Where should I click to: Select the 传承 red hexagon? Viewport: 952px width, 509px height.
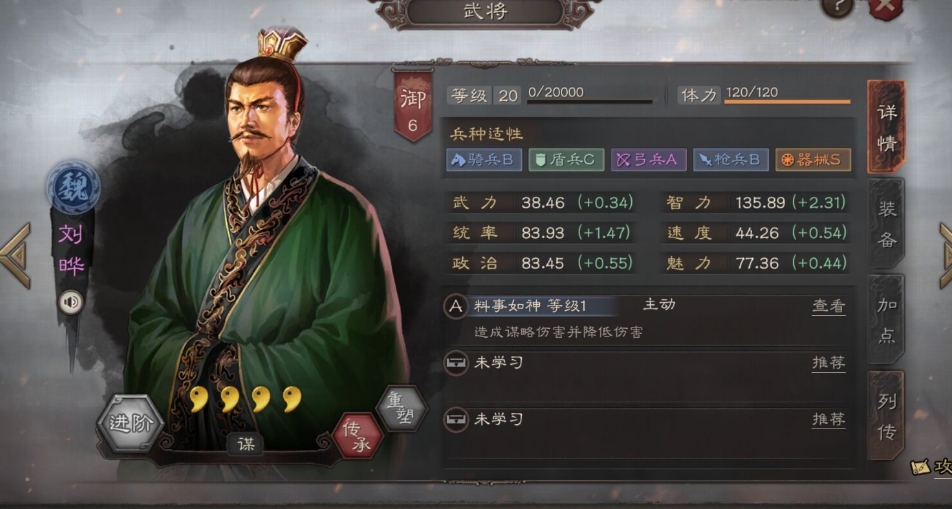(358, 436)
